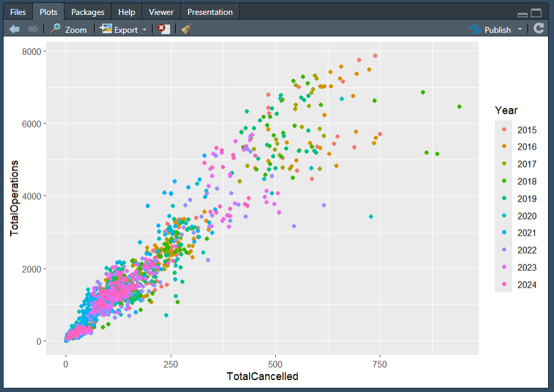Click the 2024 legend color swatch
The height and width of the screenshot is (392, 554).
click(x=504, y=285)
